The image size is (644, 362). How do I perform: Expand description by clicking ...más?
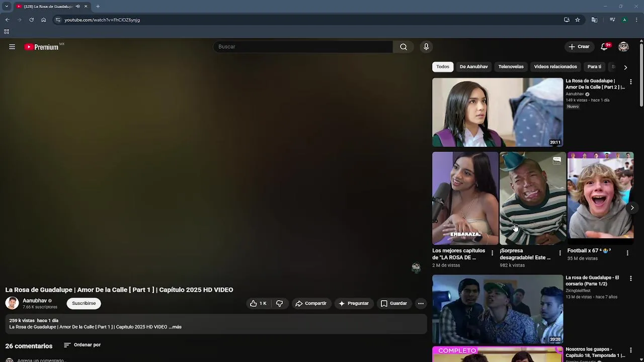[175, 327]
